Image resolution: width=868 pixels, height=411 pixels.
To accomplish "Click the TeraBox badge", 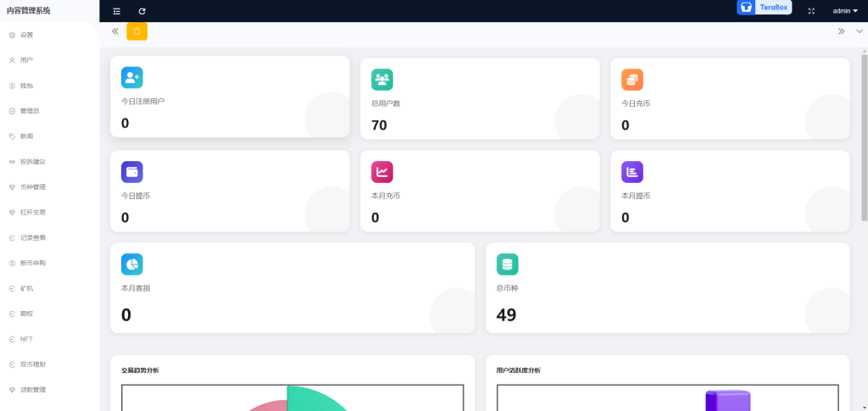I will click(x=764, y=7).
